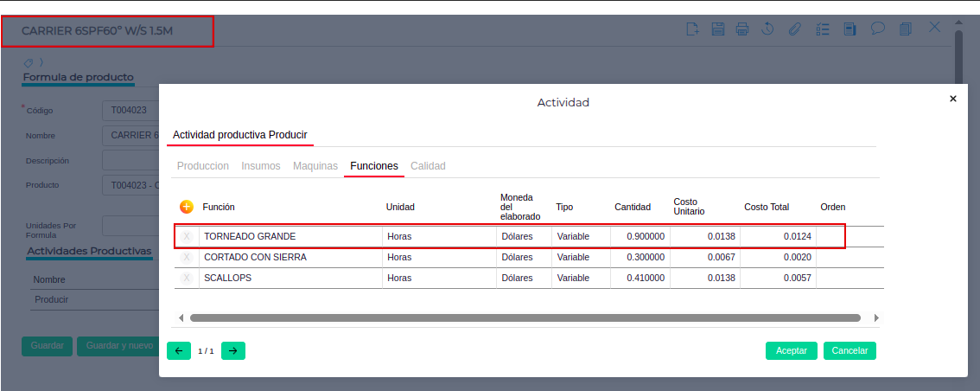
Task: Remove the CORTADO CON SIERRA row with X
Action: [187, 257]
